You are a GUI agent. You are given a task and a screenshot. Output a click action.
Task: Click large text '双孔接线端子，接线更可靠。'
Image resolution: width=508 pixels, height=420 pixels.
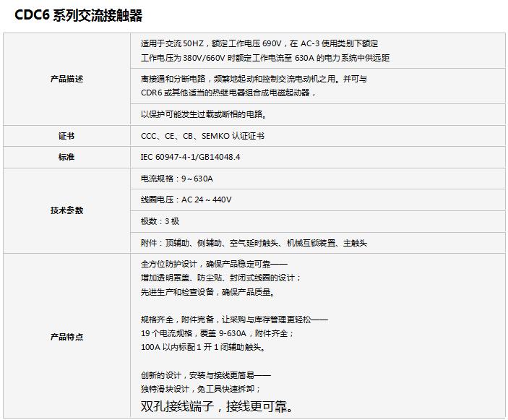point(218,406)
